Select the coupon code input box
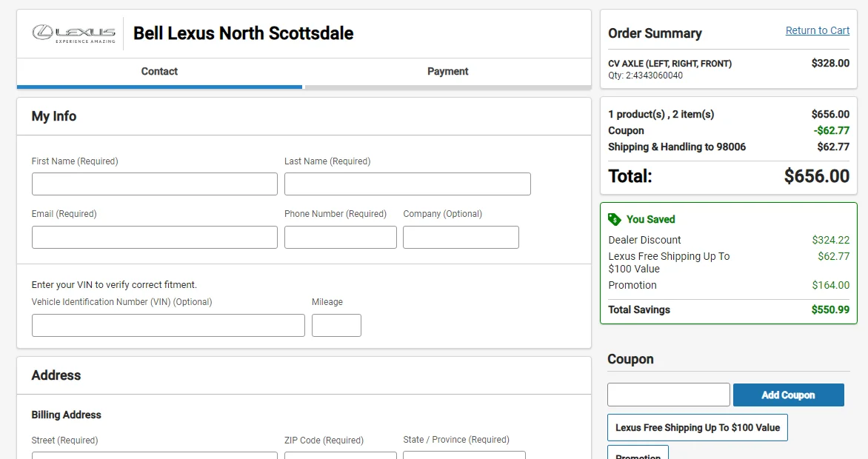 click(669, 395)
